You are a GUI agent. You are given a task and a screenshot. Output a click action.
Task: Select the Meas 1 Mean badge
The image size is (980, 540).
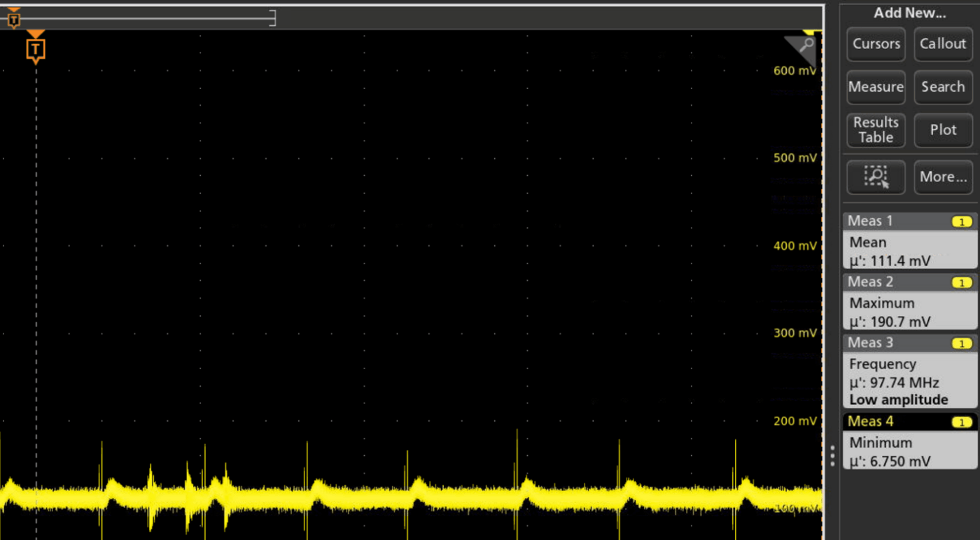coord(910,241)
